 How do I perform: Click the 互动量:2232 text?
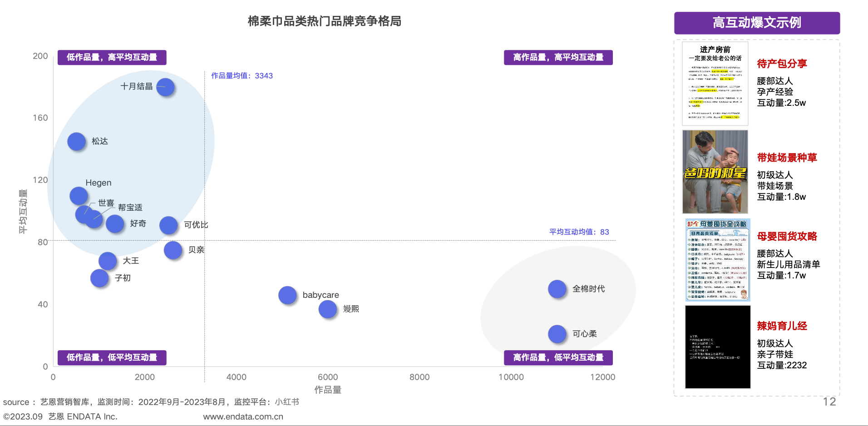coord(782,365)
